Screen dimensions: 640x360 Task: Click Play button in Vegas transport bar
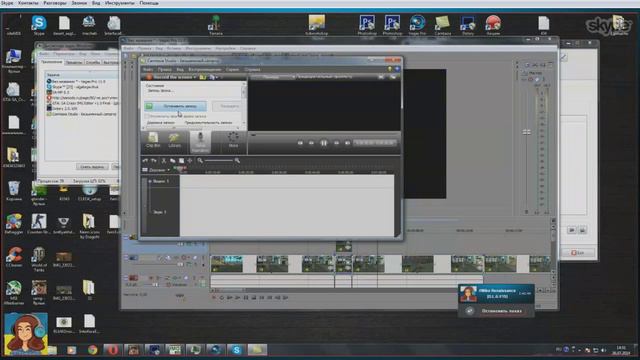(238, 298)
